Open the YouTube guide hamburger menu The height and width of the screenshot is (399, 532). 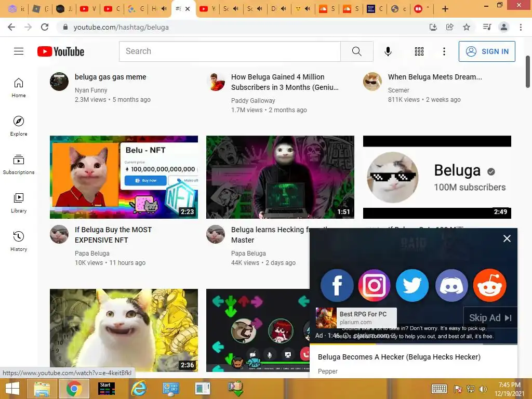click(19, 51)
